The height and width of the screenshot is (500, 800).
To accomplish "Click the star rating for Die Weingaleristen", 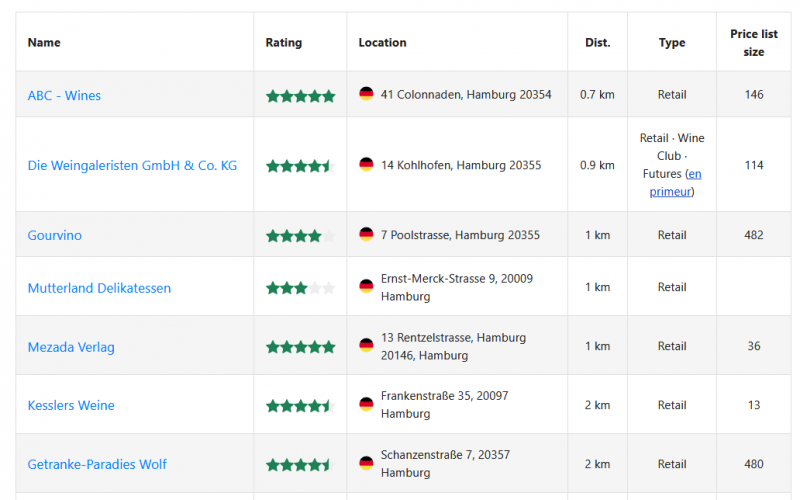I will (301, 166).
